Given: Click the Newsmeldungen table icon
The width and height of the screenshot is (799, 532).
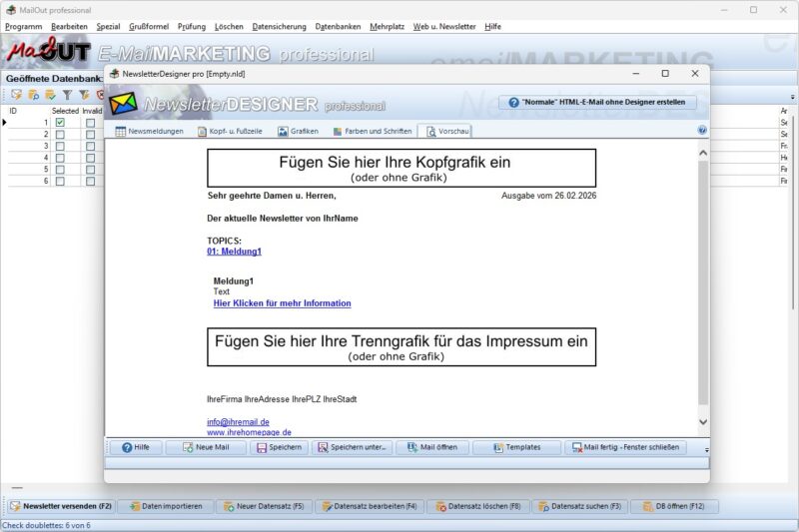Looking at the screenshot, I should 120,132.
